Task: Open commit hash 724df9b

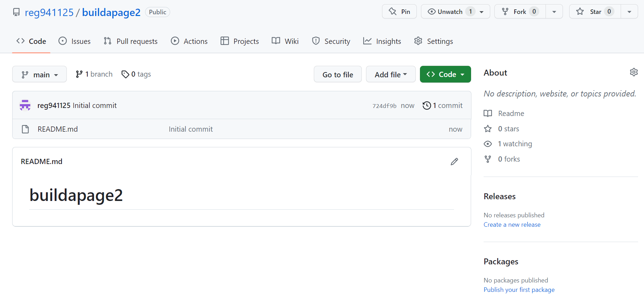Action: (x=384, y=106)
